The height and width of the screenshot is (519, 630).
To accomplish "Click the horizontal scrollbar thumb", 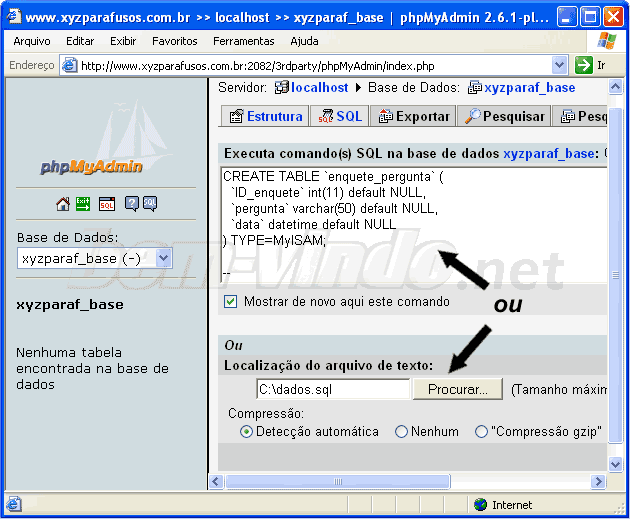I will tap(338, 481).
